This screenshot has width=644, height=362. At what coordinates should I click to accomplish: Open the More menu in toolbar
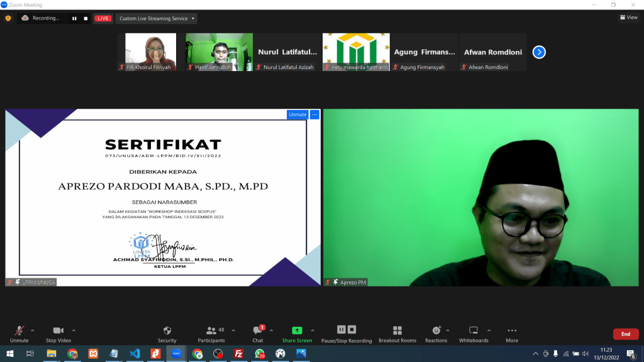click(x=512, y=334)
